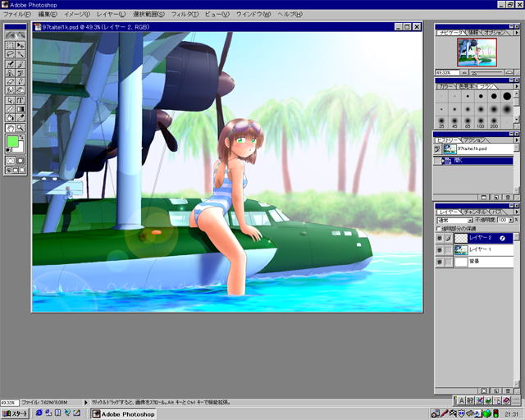
Task: Click History panel trash icon
Action: 508,197
